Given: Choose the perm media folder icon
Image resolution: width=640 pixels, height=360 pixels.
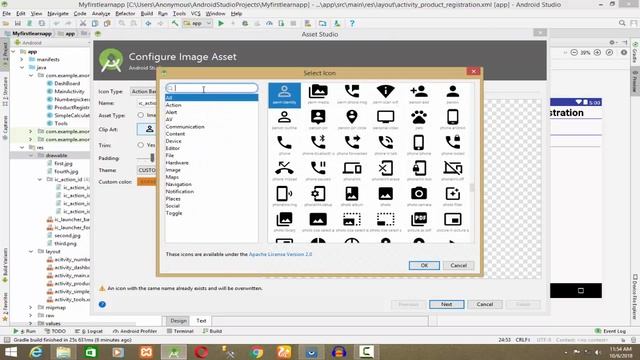Looking at the screenshot, I should [x=318, y=92].
